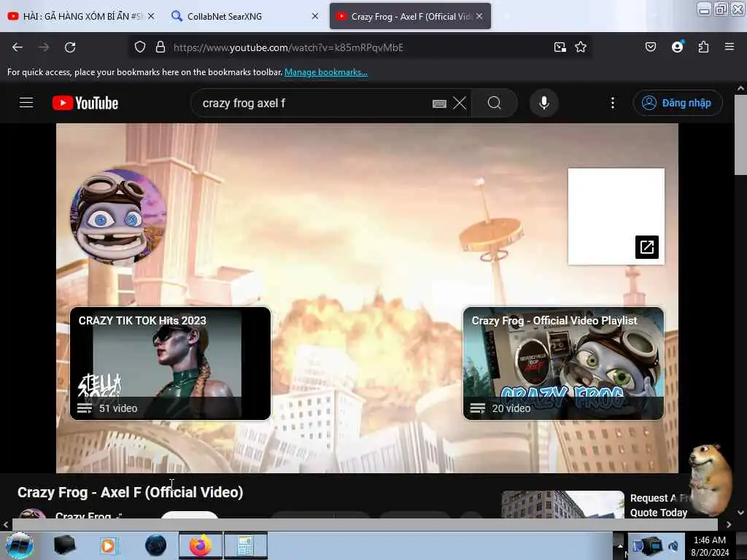
Task: Open the Firefox taskbar icon
Action: pyautogui.click(x=200, y=545)
